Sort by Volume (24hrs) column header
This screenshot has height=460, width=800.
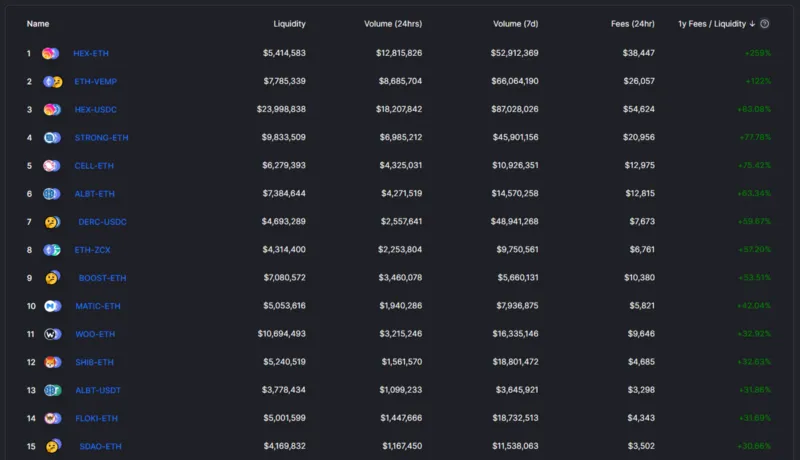(x=393, y=24)
